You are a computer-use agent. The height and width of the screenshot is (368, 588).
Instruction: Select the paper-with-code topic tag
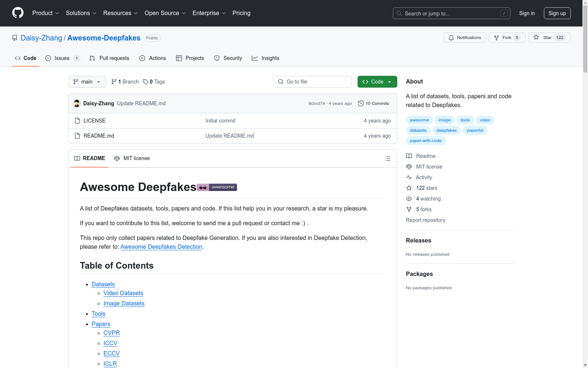426,141
